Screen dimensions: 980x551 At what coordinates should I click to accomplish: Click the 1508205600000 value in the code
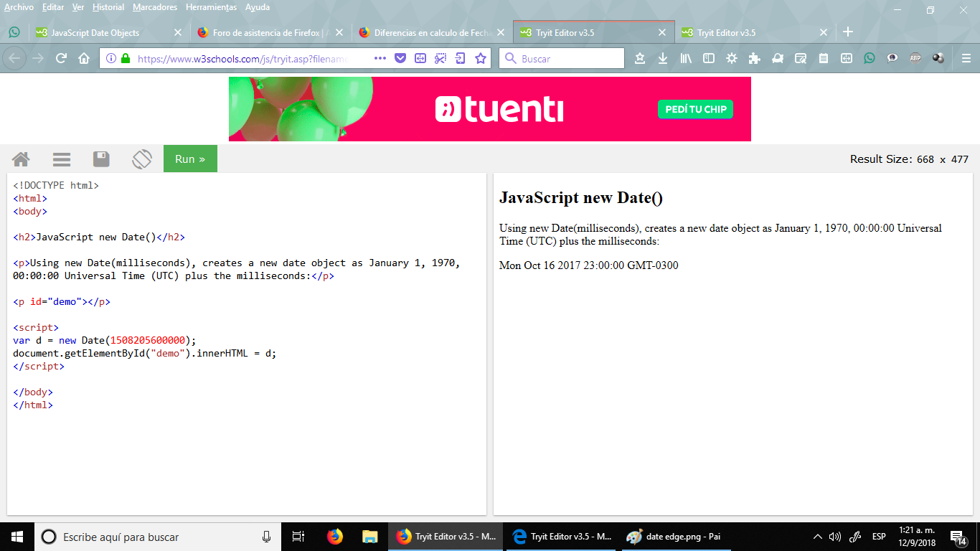(x=148, y=340)
